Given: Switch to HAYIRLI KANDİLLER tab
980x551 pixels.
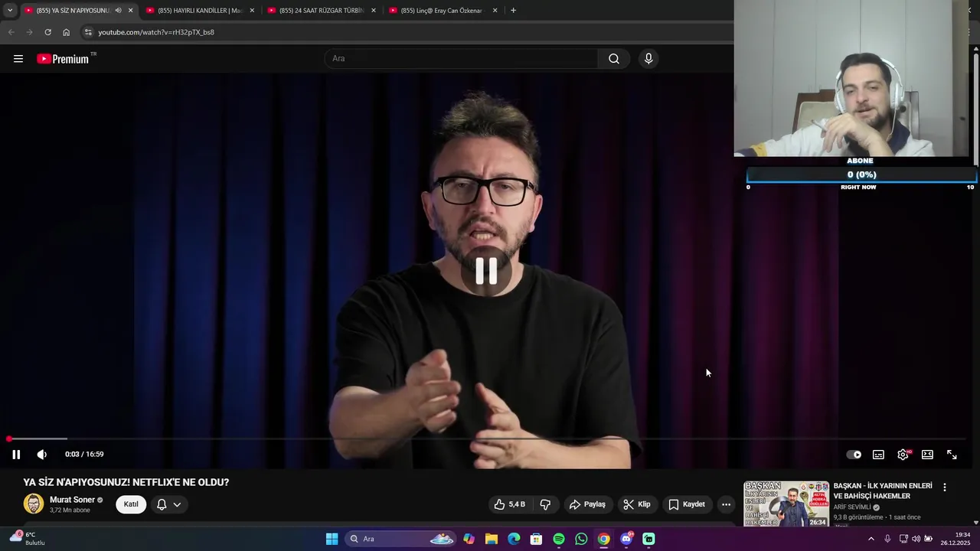Looking at the screenshot, I should click(x=199, y=11).
